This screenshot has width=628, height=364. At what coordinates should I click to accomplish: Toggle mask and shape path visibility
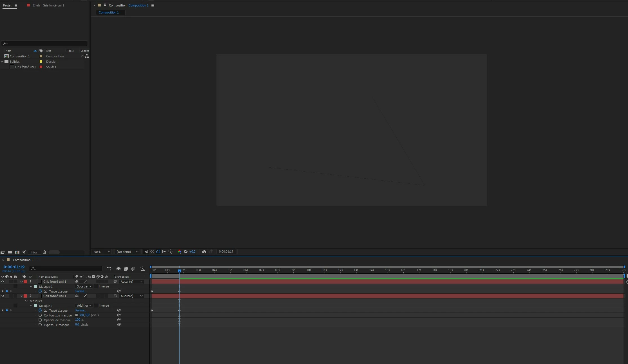tap(158, 251)
